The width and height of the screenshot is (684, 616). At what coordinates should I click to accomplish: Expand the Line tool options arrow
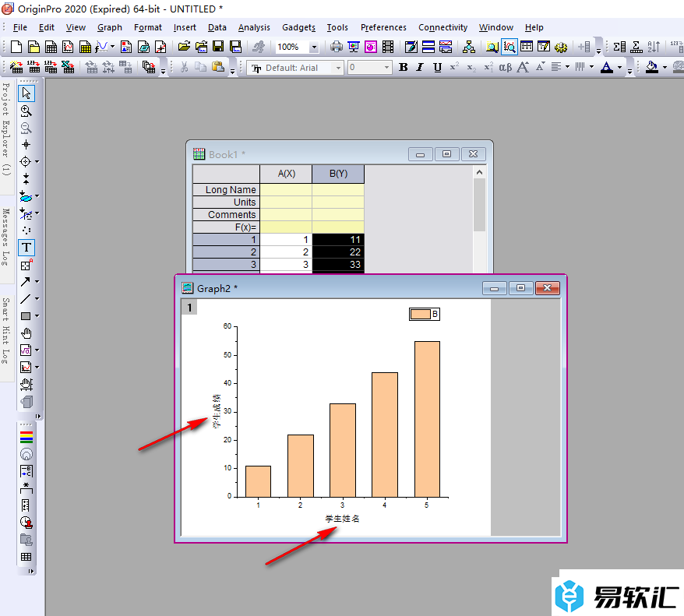[37, 298]
